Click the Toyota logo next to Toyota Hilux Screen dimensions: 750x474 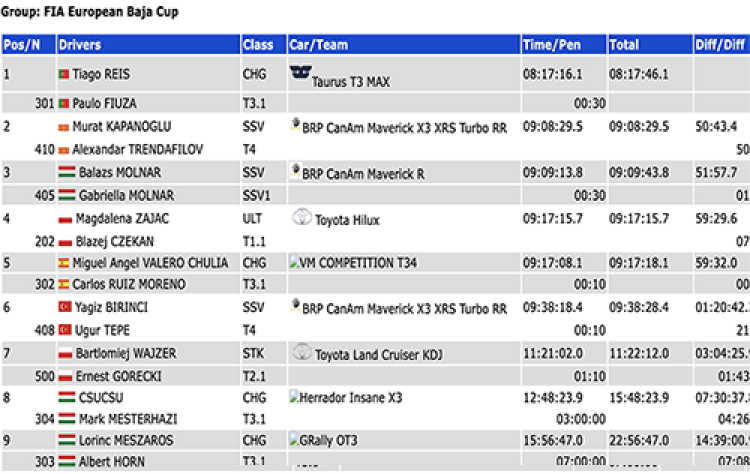(x=302, y=217)
